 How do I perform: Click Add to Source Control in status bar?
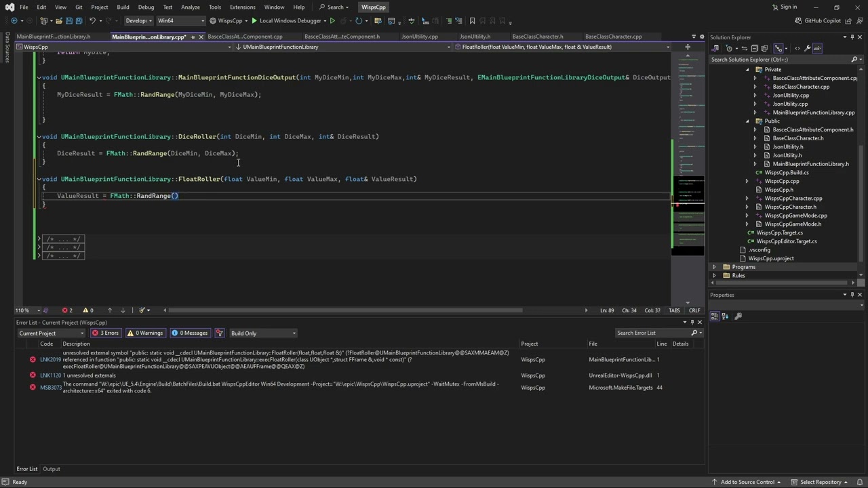coord(747,482)
